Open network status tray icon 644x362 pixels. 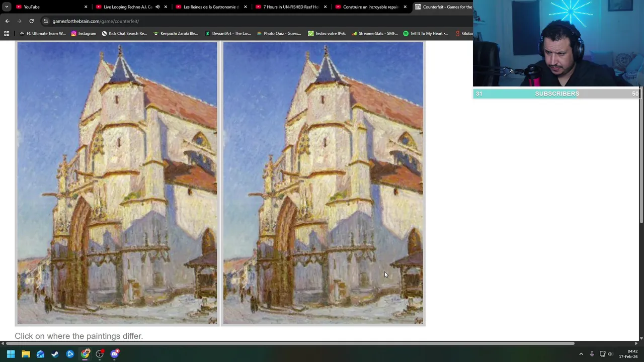click(602, 354)
